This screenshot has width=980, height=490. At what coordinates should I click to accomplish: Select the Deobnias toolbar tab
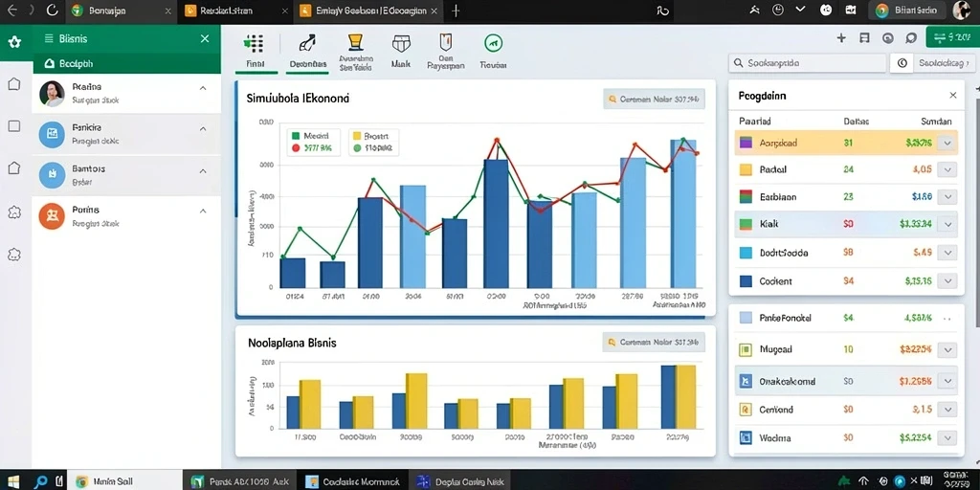coord(308,64)
